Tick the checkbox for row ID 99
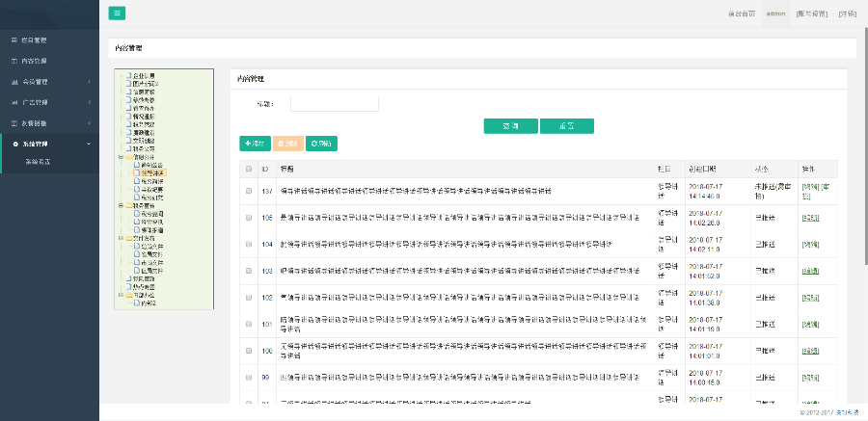 [x=249, y=378]
